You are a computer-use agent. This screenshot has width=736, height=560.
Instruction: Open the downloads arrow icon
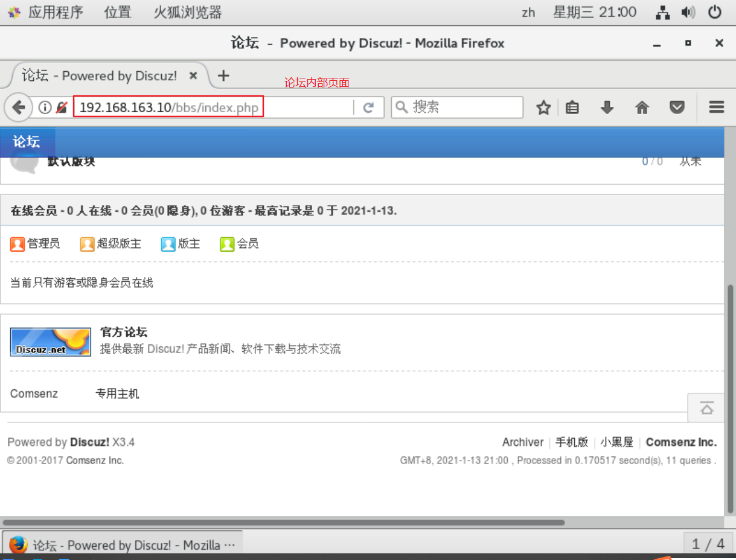pos(607,107)
